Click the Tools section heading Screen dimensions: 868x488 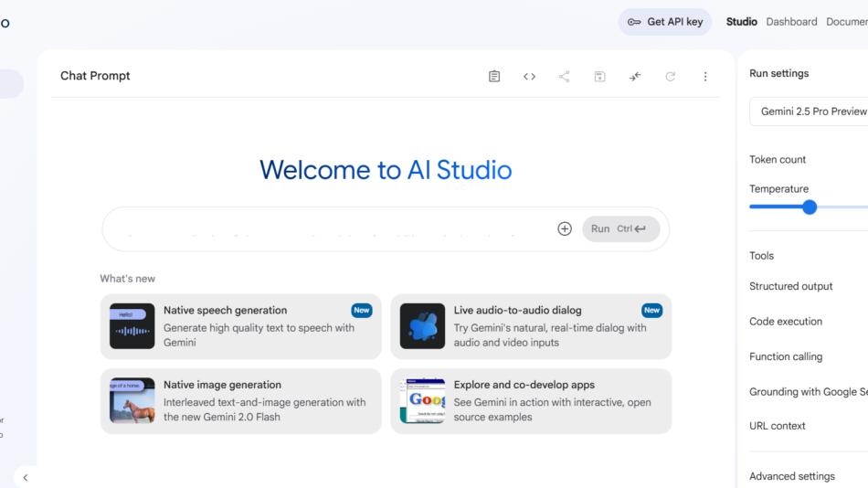761,256
